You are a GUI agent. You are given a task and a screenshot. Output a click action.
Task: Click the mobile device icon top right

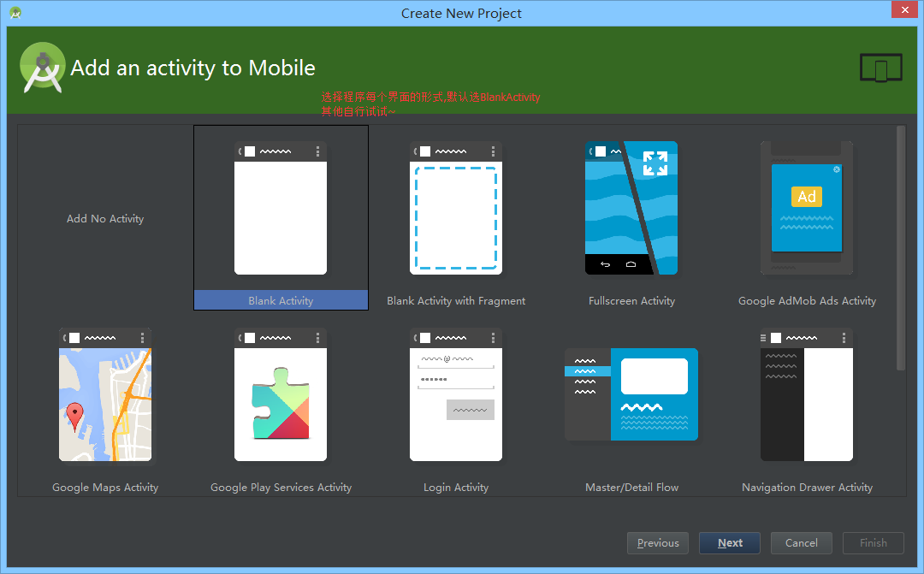880,66
